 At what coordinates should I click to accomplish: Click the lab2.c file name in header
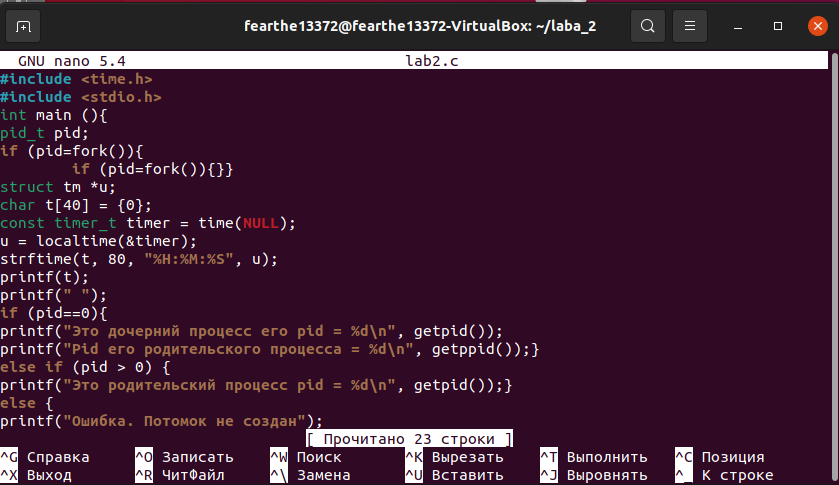[432, 61]
